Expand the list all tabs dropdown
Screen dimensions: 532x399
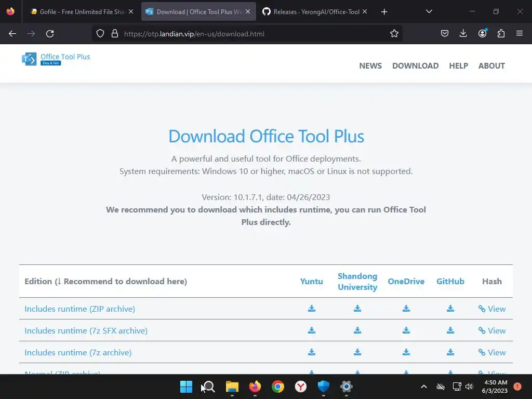[x=429, y=11]
